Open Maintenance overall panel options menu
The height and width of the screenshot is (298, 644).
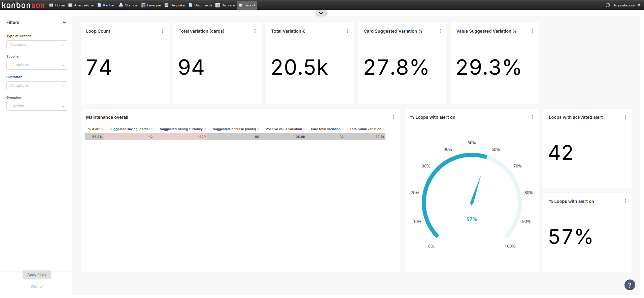[x=394, y=117]
